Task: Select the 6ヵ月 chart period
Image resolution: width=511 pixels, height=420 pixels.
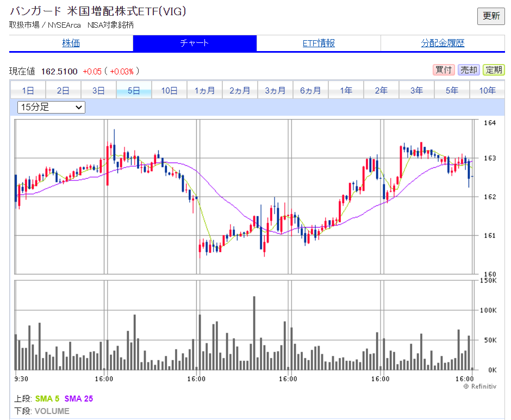Action: point(310,90)
